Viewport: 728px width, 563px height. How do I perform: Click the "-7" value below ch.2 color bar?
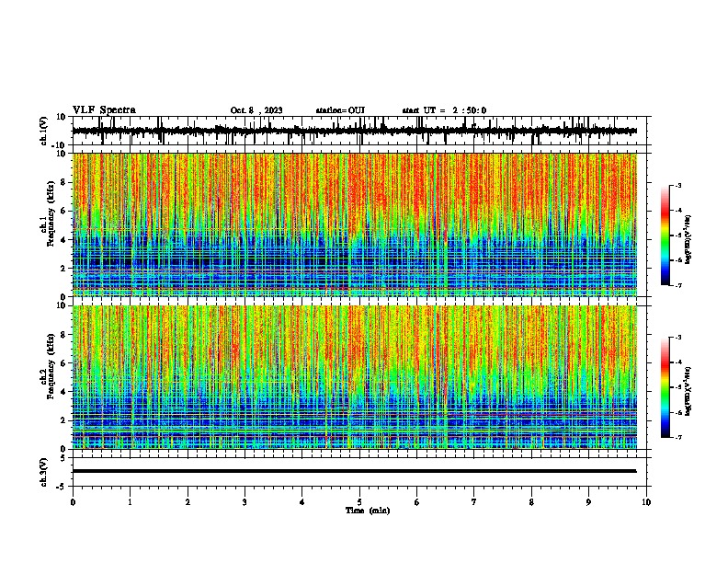point(677,437)
